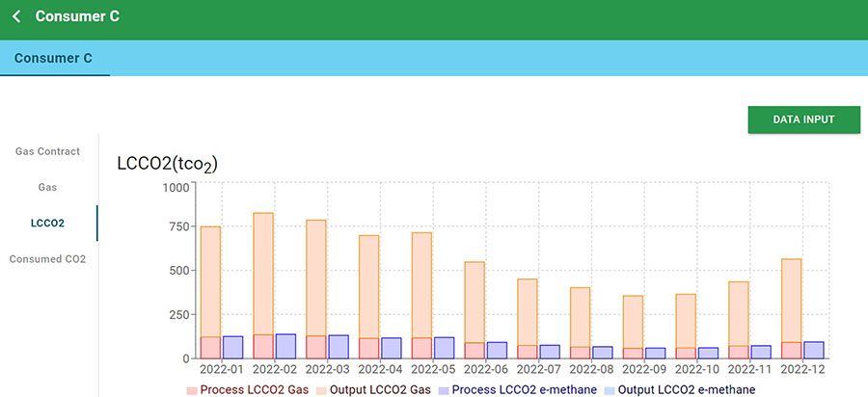Select LCCO2 in the side menu

point(47,224)
